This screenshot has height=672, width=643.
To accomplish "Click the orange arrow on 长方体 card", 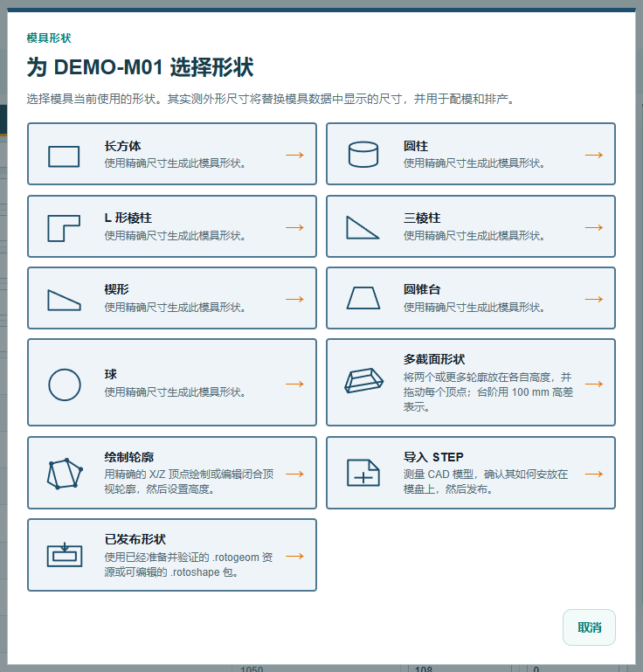I will coord(294,155).
